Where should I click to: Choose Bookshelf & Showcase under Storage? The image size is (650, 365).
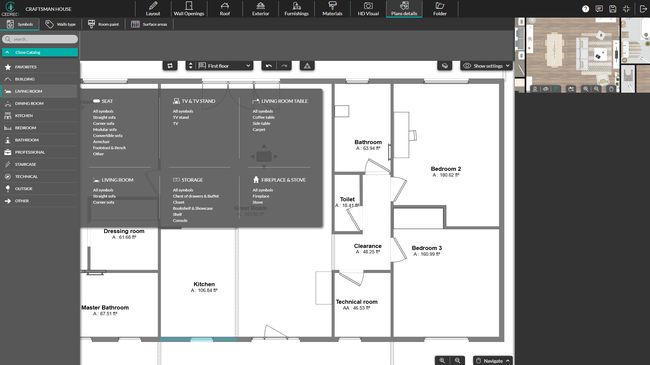[193, 208]
